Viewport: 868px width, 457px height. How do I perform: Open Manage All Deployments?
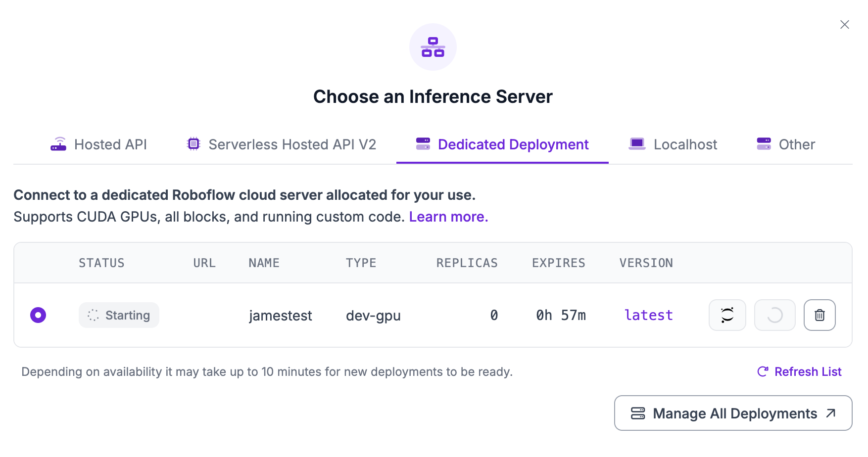pyautogui.click(x=733, y=413)
